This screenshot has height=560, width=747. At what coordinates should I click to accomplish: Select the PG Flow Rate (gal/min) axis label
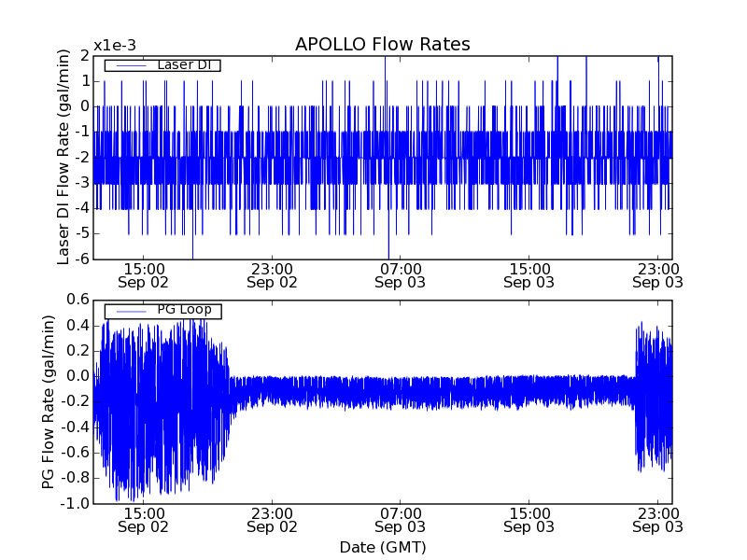(49, 402)
